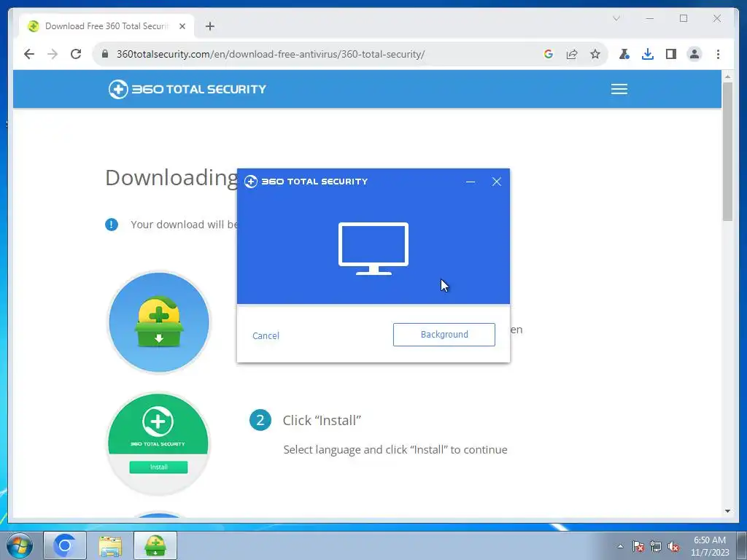Screen dimensions: 747x560
Task: Click the network tray icon
Action: point(656,546)
